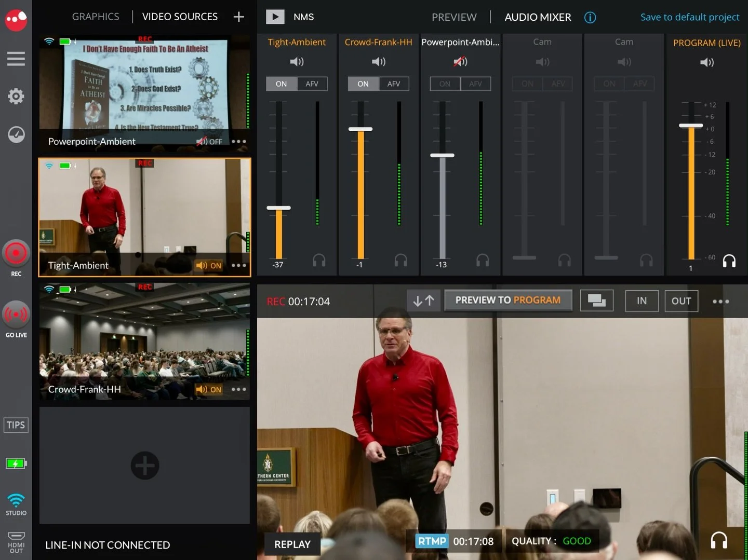748x560 pixels.
Task: Click PROGRAM (LIVE) master fader handle
Action: pyautogui.click(x=691, y=126)
